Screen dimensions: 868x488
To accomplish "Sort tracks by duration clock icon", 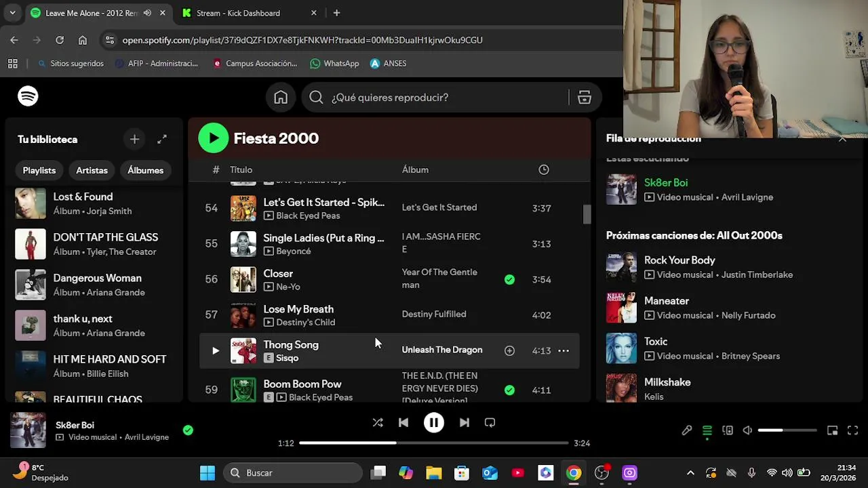I will click(544, 169).
